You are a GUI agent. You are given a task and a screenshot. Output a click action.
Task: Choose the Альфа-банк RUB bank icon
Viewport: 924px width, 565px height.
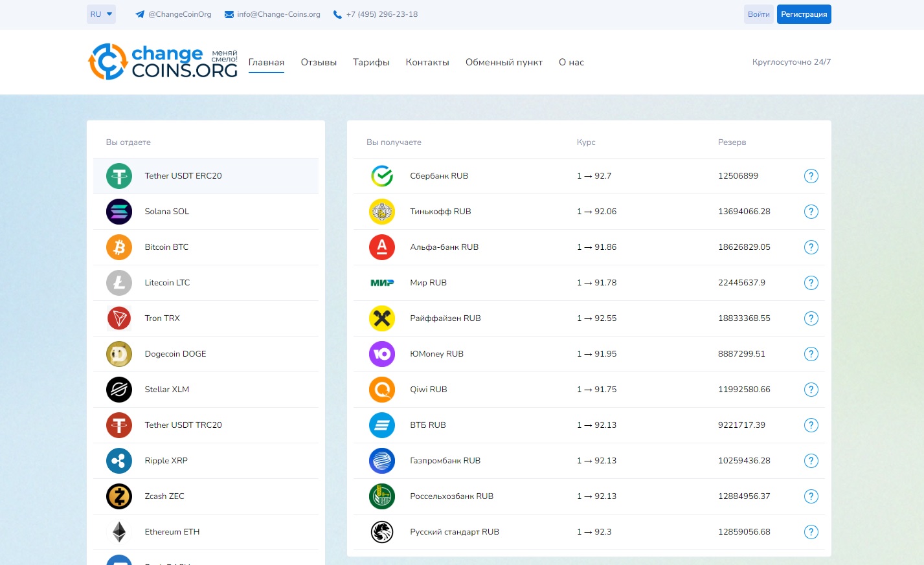(382, 247)
